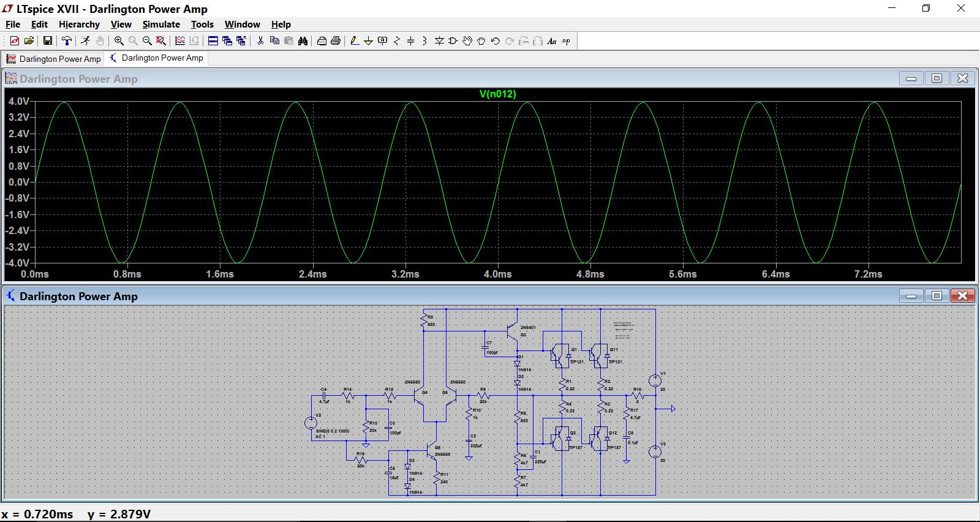This screenshot has width=980, height=522.
Task: Place a Resistor from toolbar
Action: [397, 41]
